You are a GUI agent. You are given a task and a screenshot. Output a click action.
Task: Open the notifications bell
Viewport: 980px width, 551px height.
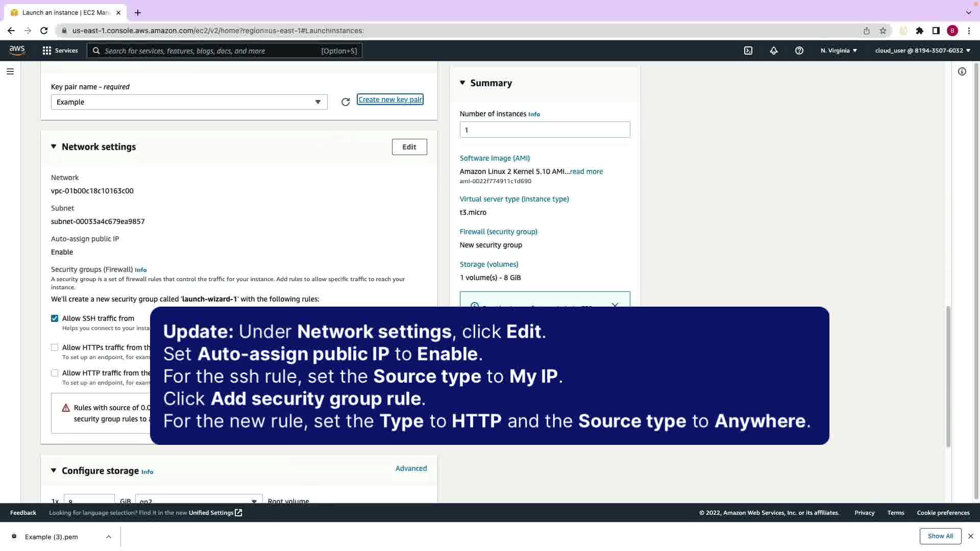pos(774,51)
